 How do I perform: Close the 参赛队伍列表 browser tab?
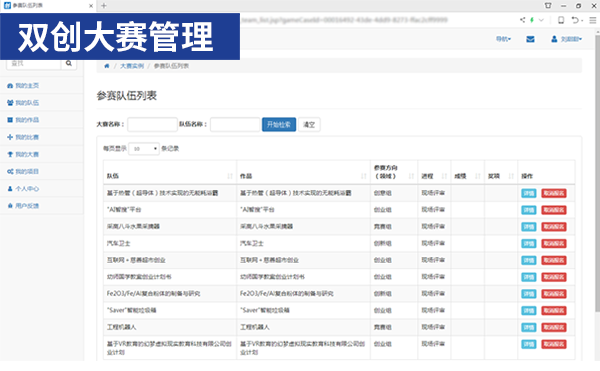[91, 6]
